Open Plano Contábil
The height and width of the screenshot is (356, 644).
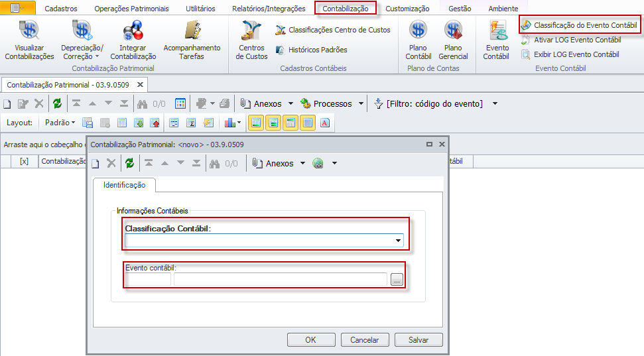tap(418, 40)
